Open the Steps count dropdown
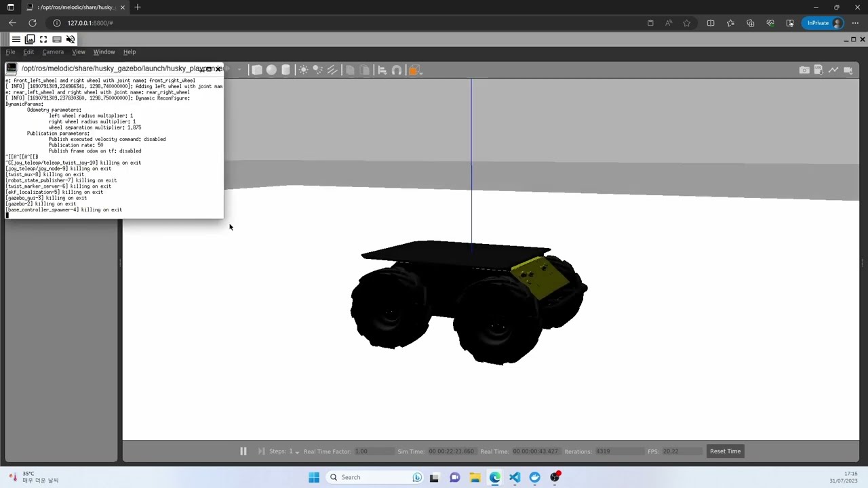This screenshot has width=868, height=488. pyautogui.click(x=294, y=451)
